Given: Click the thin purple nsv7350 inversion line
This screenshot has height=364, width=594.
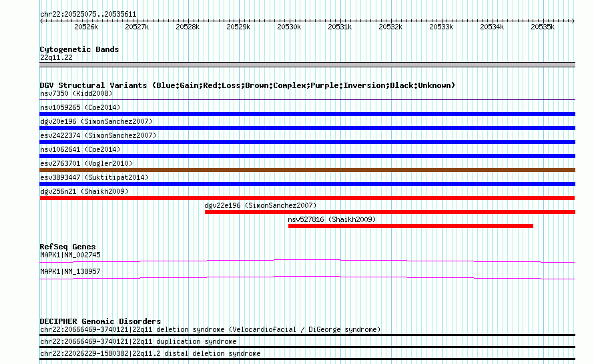Looking at the screenshot, I should pos(307,100).
